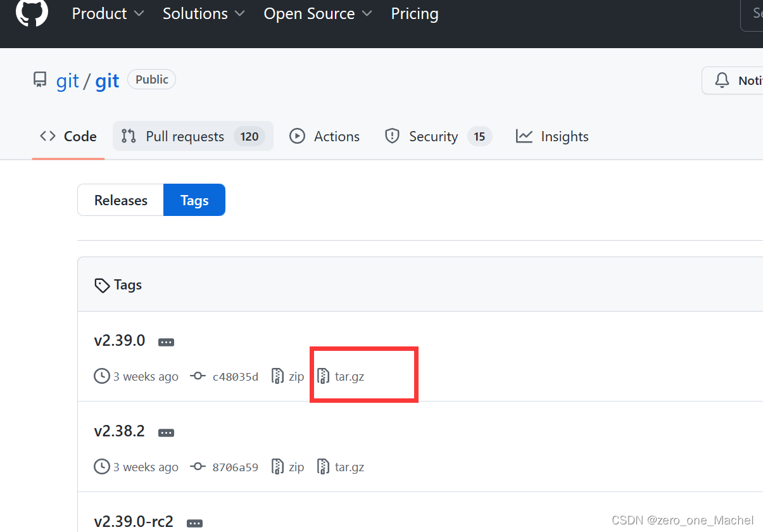Click the Security shield icon
The height and width of the screenshot is (532, 763).
[x=393, y=136]
